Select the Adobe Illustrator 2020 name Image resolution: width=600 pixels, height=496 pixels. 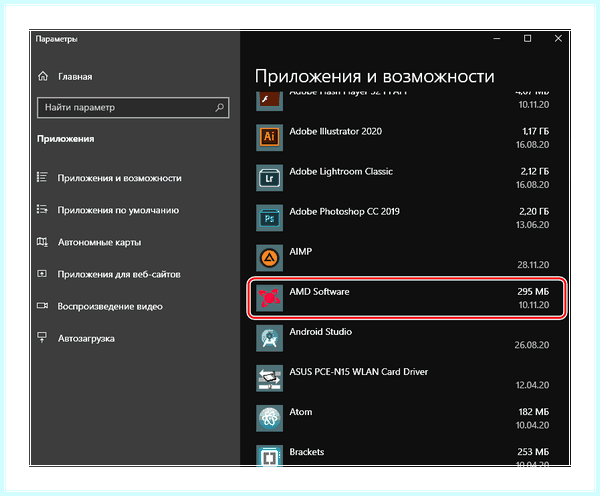336,131
